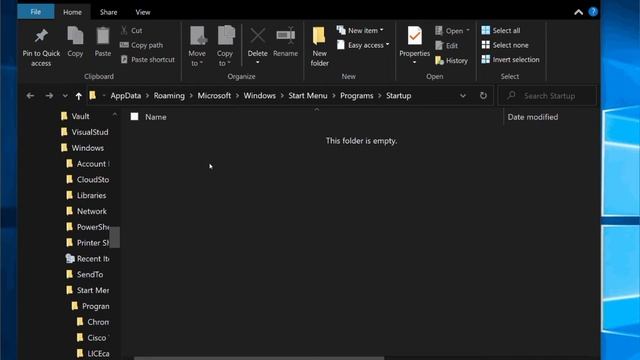Navigate to Windows in the breadcrumb
The height and width of the screenshot is (360, 640).
tap(260, 96)
